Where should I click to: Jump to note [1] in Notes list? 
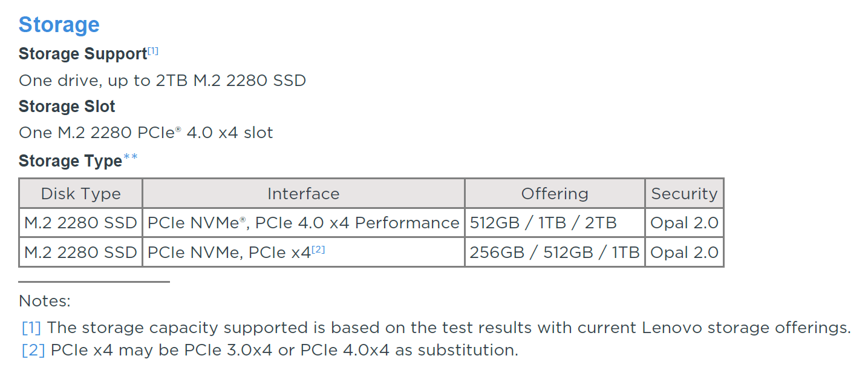pyautogui.click(x=31, y=328)
